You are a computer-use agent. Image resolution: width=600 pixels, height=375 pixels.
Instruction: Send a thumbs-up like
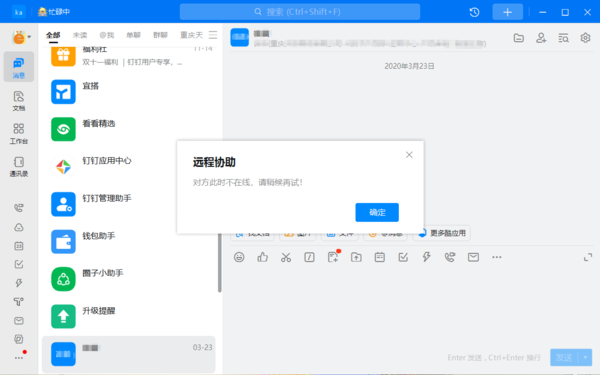point(262,257)
